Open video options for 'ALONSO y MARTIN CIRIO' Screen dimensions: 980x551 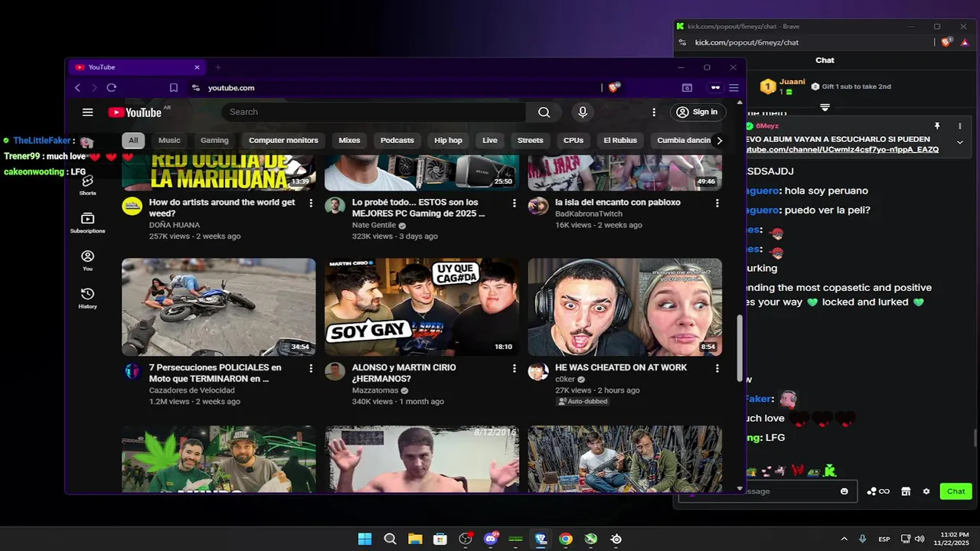pyautogui.click(x=514, y=368)
